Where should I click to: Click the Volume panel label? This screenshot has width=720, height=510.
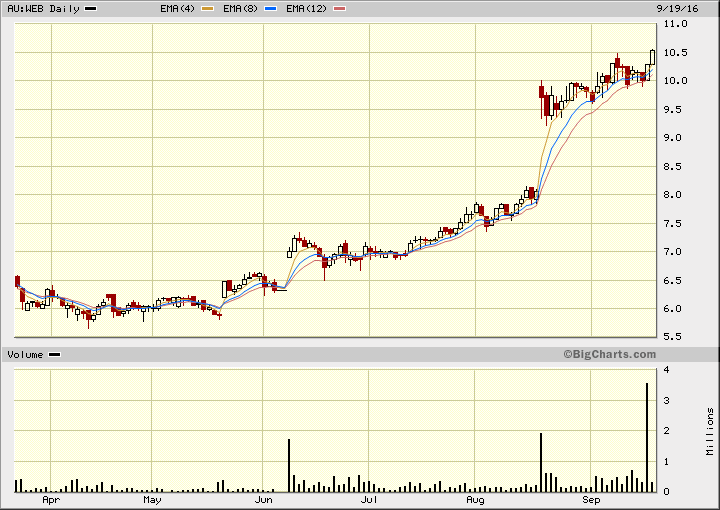click(x=25, y=355)
